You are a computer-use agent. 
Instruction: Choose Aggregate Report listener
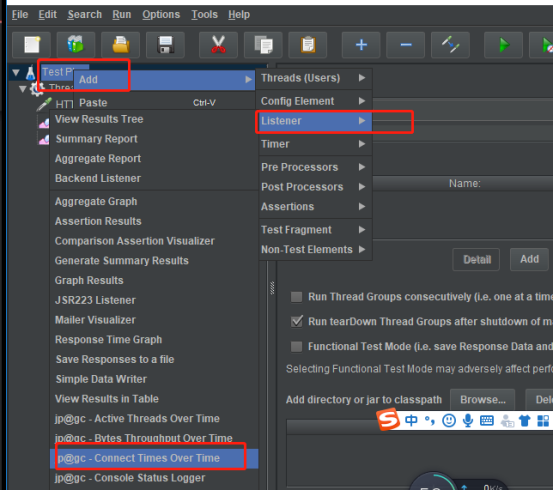154,159
